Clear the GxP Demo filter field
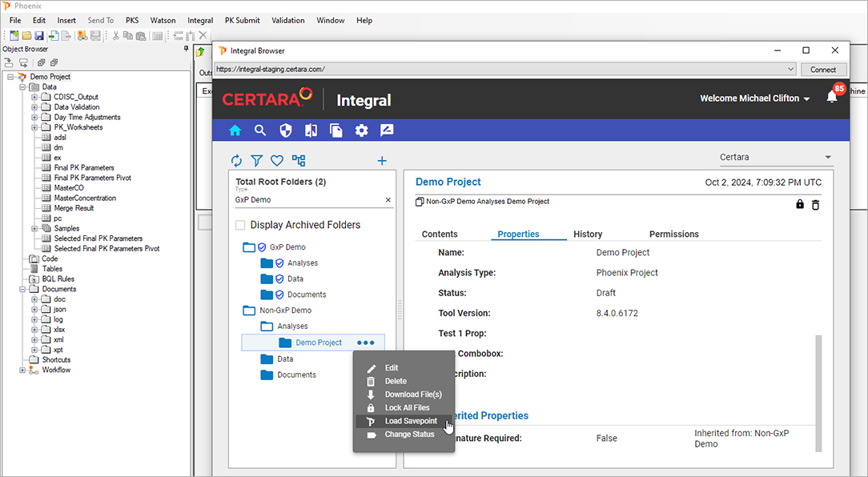Image resolution: width=868 pixels, height=477 pixels. [388, 200]
